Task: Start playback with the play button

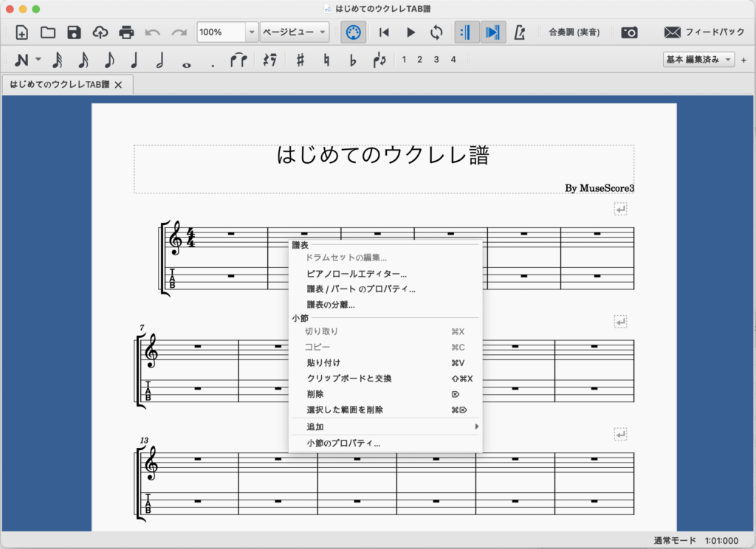Action: coord(411,32)
